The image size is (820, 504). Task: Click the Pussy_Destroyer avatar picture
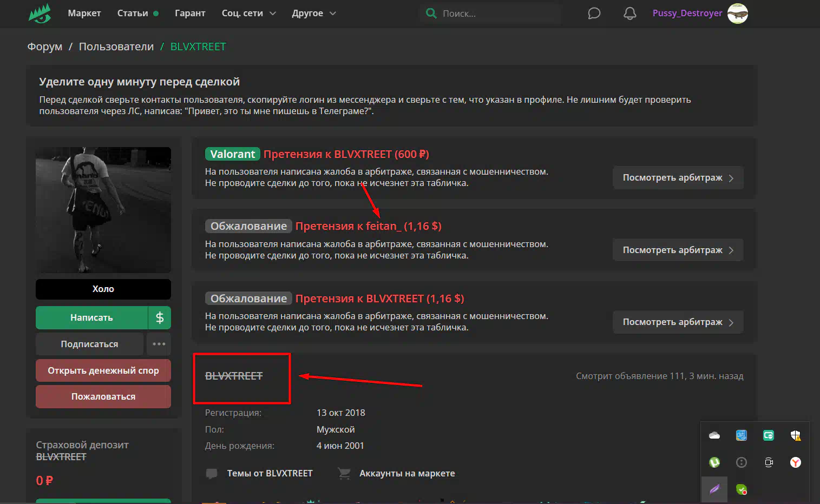[x=737, y=14]
